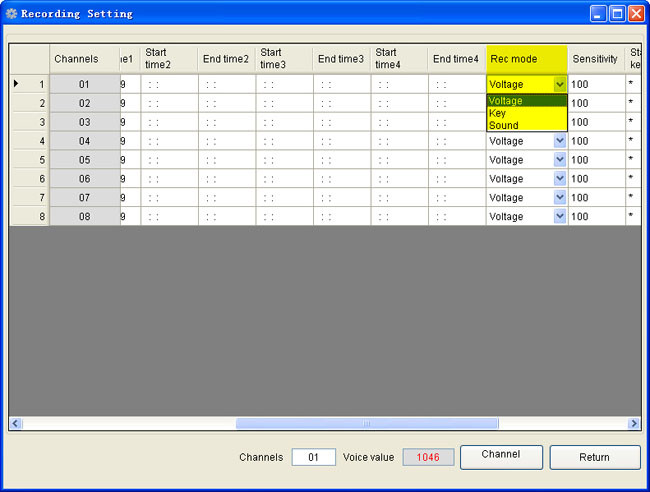Screen dimensions: 650x492
Task: Select the row header for row 1
Action: [x=29, y=85]
